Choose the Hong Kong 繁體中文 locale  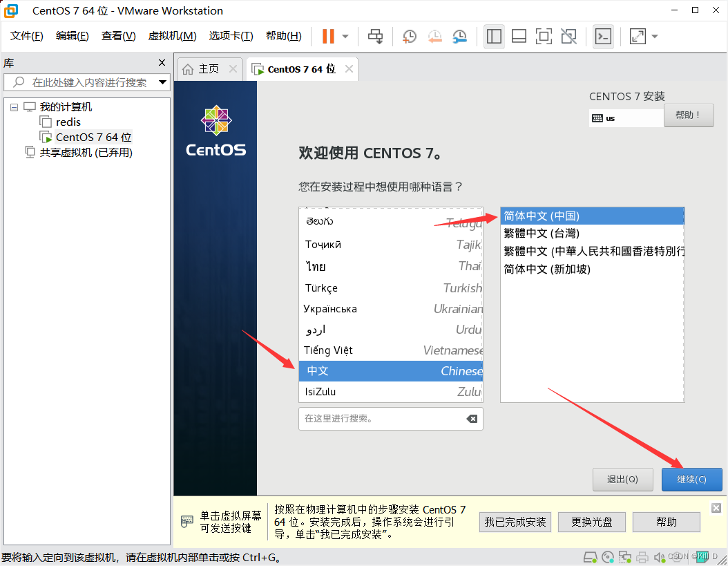[x=593, y=251]
